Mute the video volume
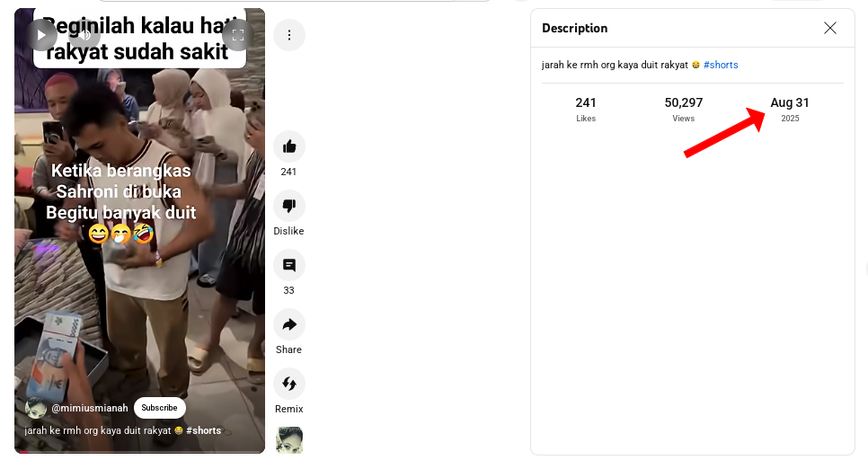Viewport: 868px width, 460px height. click(84, 35)
